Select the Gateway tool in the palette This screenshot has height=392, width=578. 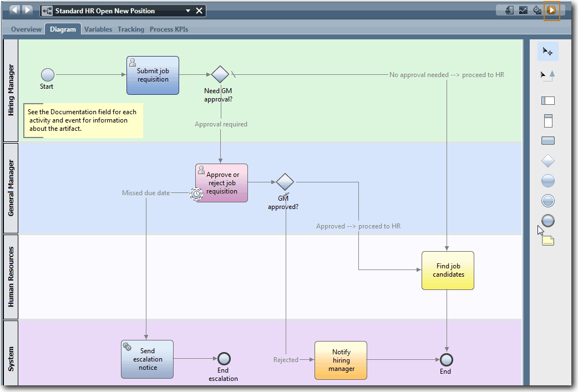click(x=547, y=160)
